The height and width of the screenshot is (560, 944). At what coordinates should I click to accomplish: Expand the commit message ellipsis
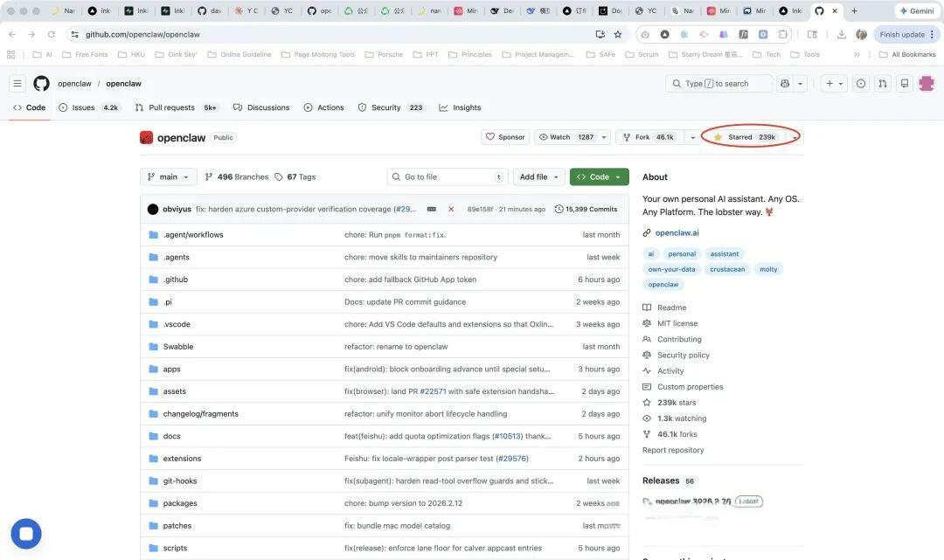point(432,210)
